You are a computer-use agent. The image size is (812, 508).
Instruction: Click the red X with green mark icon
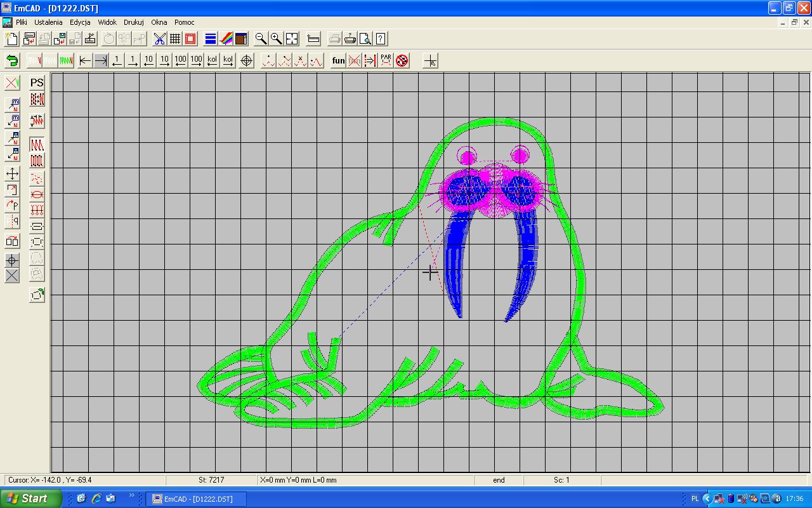(12, 83)
